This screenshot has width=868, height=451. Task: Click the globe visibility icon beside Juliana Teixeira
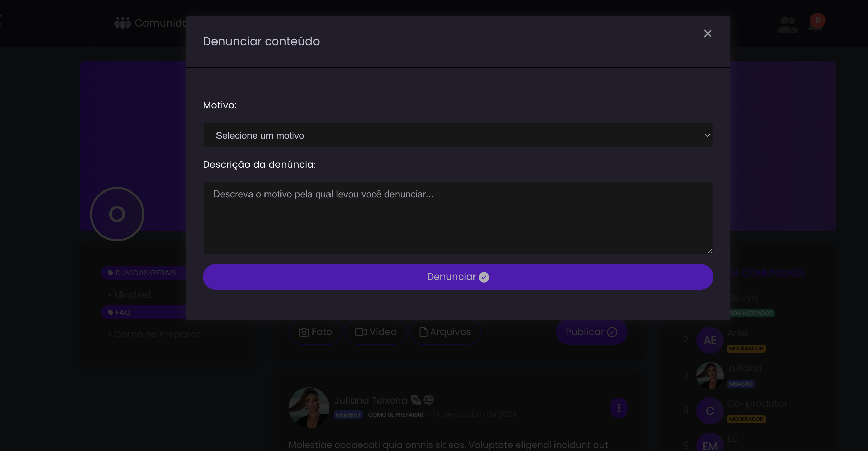pos(429,400)
